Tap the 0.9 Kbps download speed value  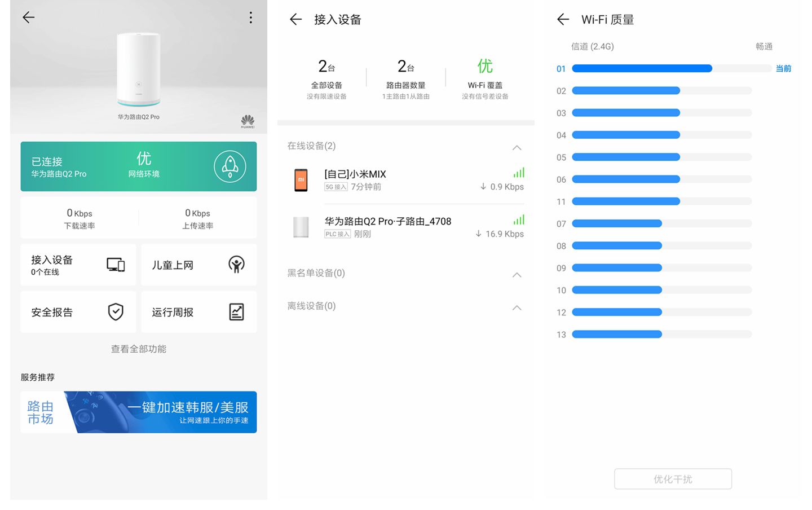[502, 187]
